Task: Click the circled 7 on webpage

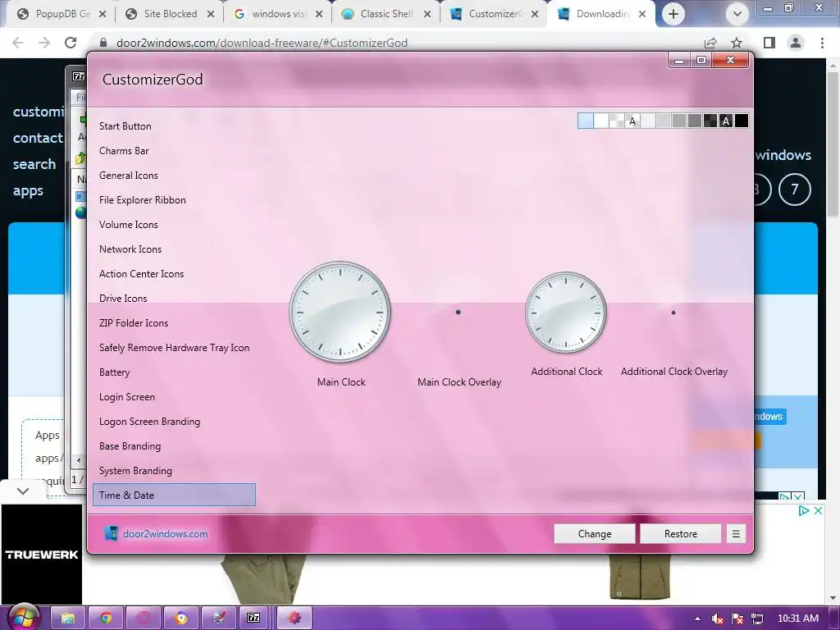Action: (x=794, y=189)
